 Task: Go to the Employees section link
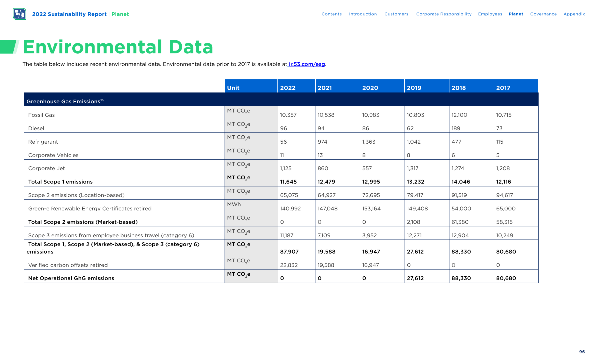coord(490,14)
